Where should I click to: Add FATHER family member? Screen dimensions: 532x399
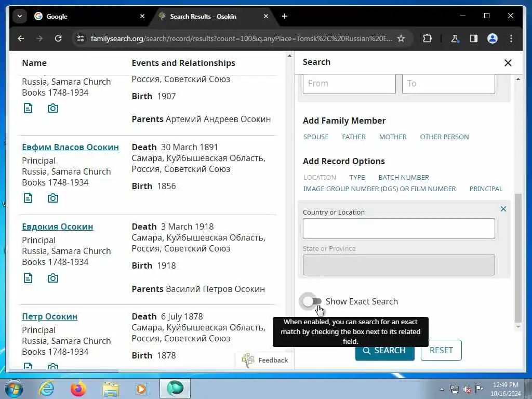pos(354,137)
